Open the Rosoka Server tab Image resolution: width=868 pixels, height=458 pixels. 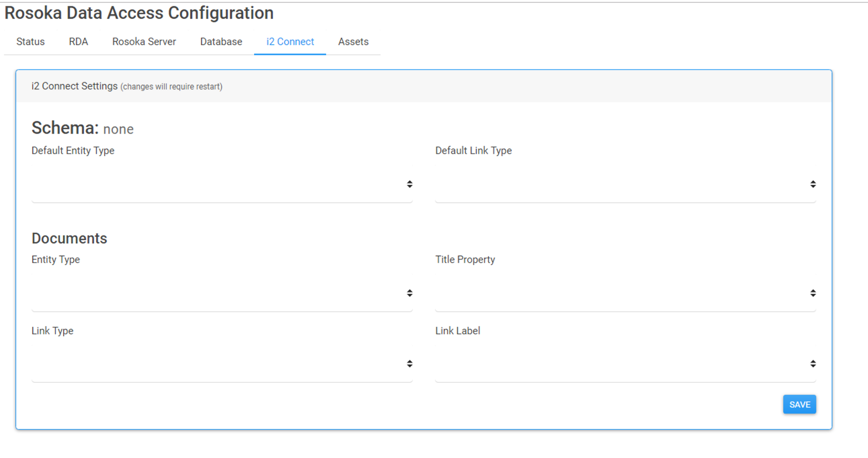pos(144,42)
